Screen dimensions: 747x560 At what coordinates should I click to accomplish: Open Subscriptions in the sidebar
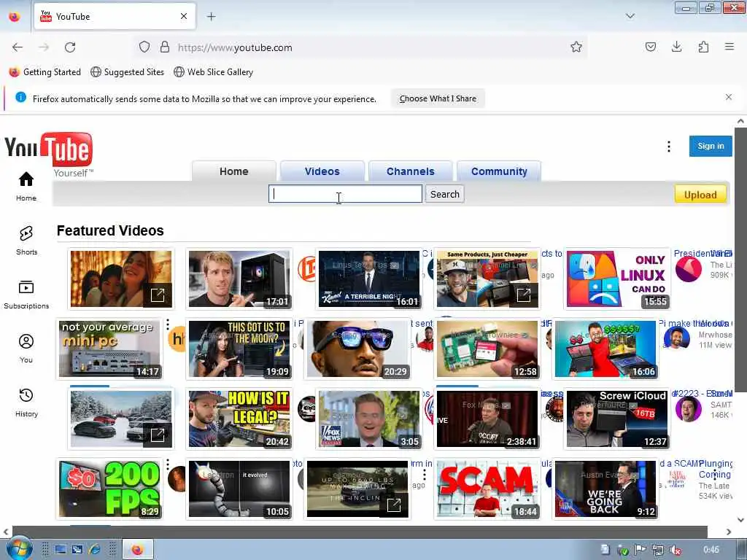coord(26,295)
